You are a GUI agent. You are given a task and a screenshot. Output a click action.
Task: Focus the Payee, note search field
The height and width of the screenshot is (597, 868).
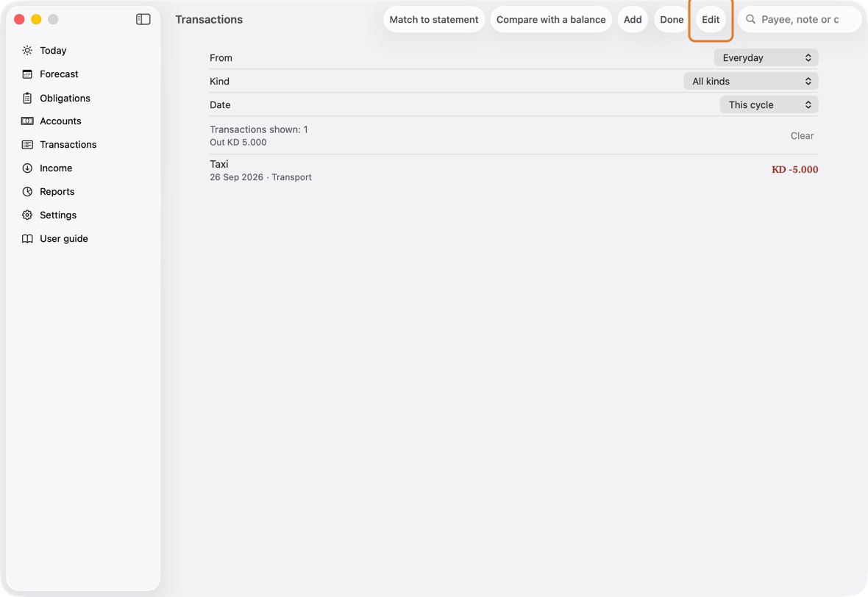click(800, 19)
